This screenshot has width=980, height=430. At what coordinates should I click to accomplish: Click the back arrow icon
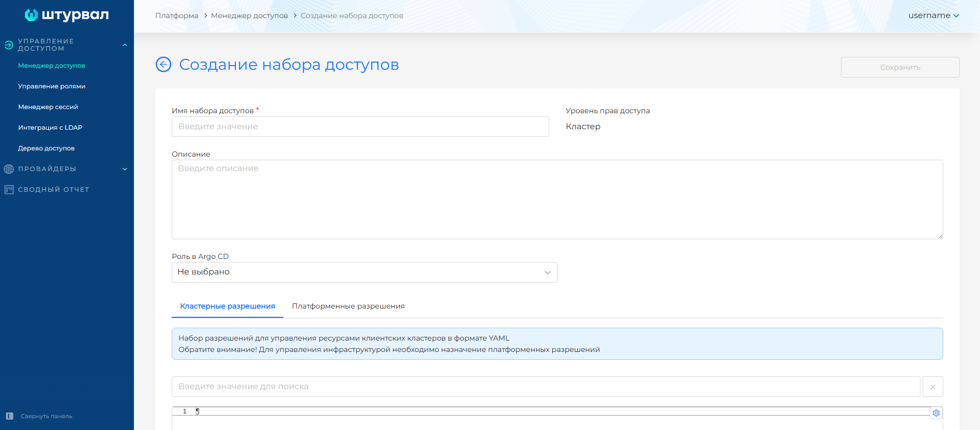coord(163,65)
